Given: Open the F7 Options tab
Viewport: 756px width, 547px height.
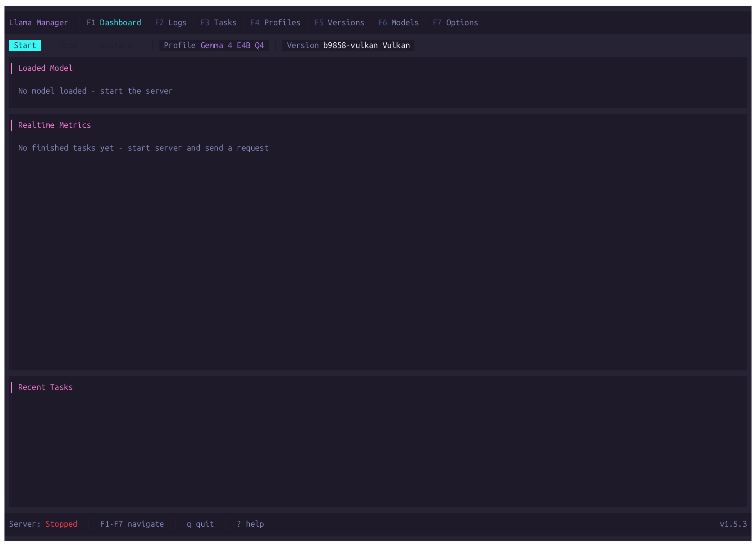Looking at the screenshot, I should click(x=455, y=23).
